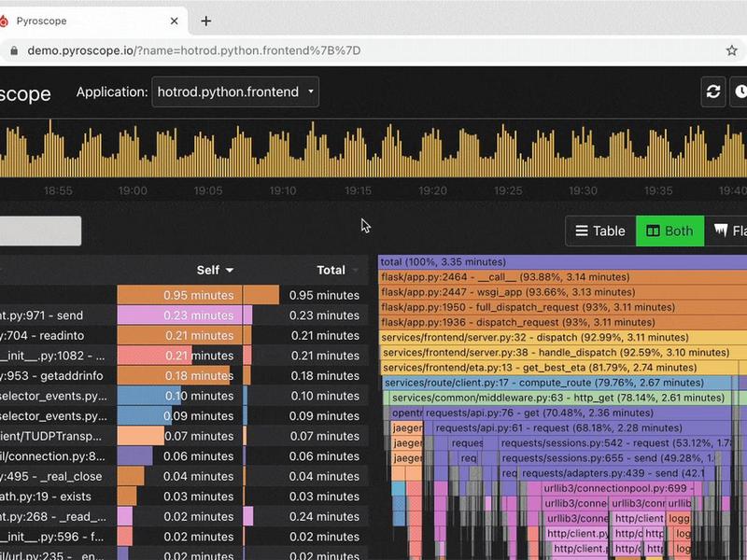This screenshot has width=747, height=560.
Task: Click the pink send row color bar
Action: (x=179, y=315)
